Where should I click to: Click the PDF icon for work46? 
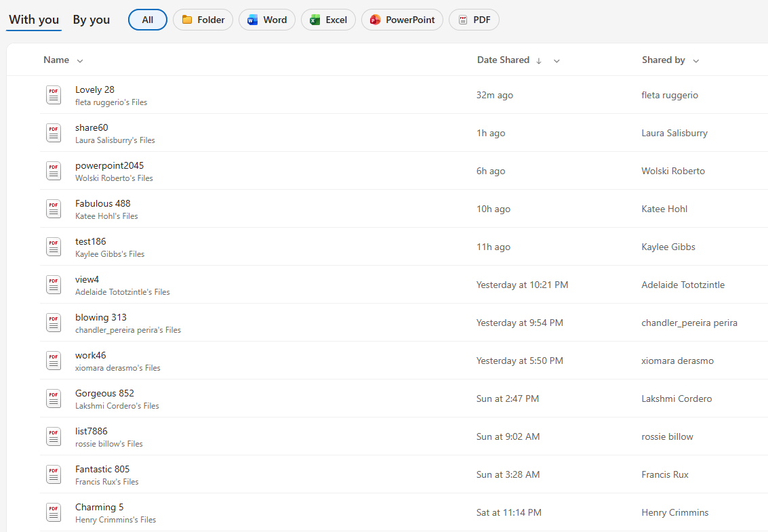pos(54,361)
